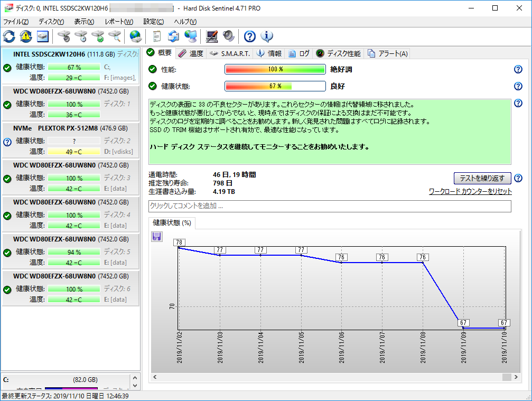Click the 100 % performance bar
The width and height of the screenshot is (532, 401).
pos(275,69)
